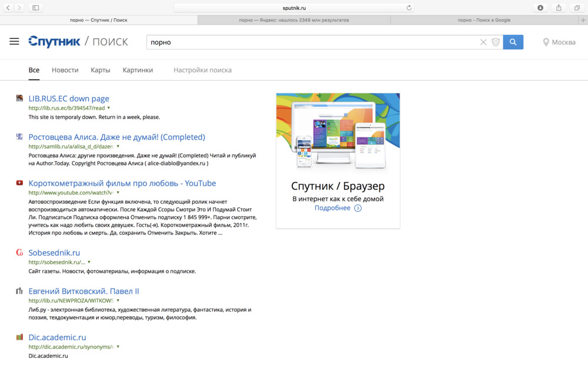Open Safari share menu

(559, 8)
